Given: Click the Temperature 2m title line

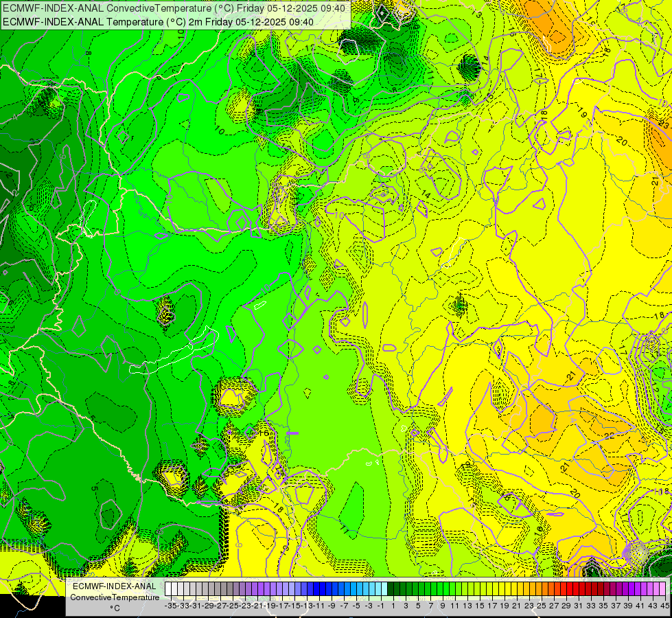Looking at the screenshot, I should [x=158, y=22].
